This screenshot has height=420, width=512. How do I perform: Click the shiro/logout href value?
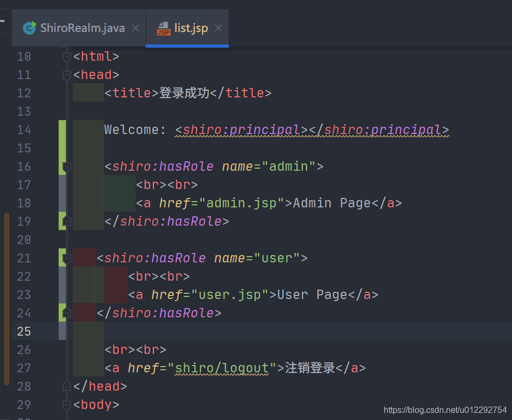pyautogui.click(x=222, y=368)
